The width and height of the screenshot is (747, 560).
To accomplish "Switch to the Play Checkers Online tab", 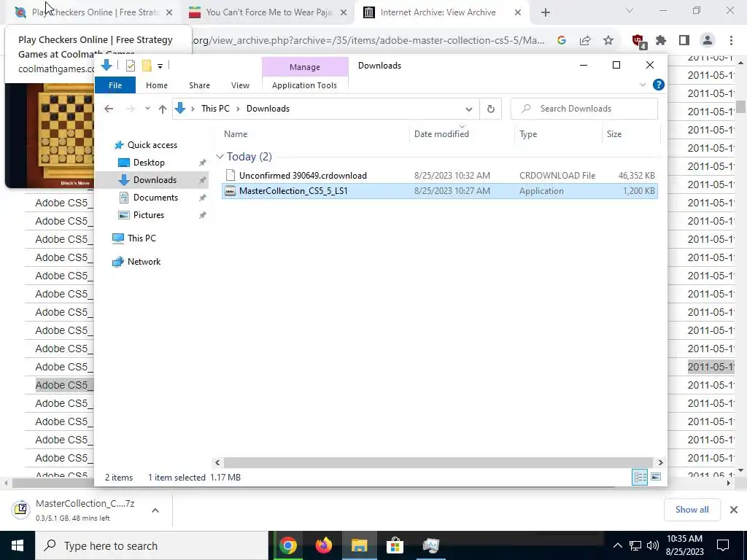I will 93,12.
